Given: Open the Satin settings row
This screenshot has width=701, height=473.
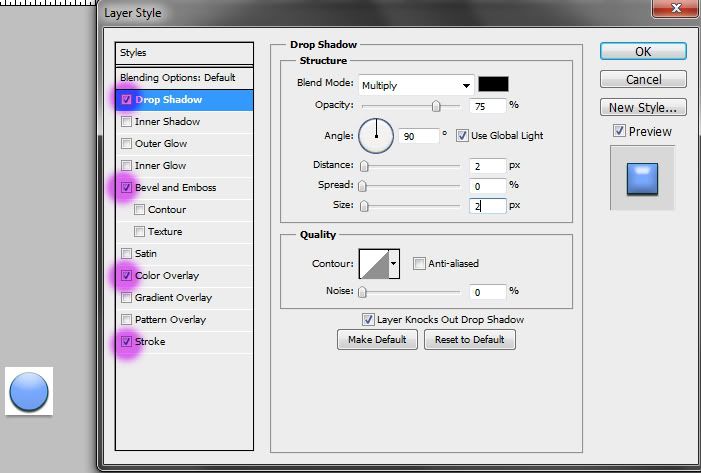Looking at the screenshot, I should click(184, 253).
